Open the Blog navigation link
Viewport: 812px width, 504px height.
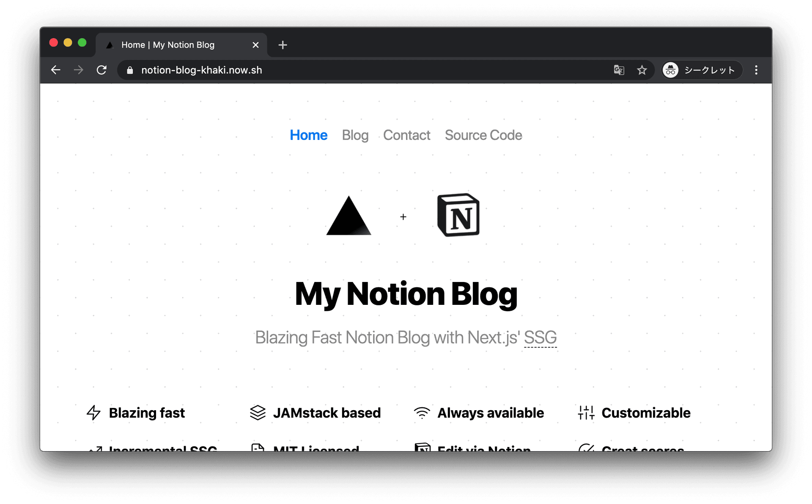click(355, 135)
